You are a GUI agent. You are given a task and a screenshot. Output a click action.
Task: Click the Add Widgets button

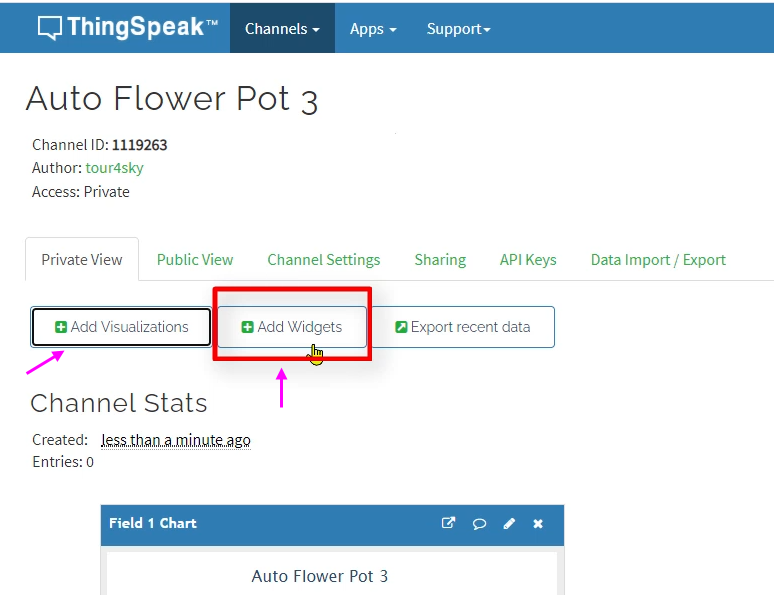[x=292, y=327]
